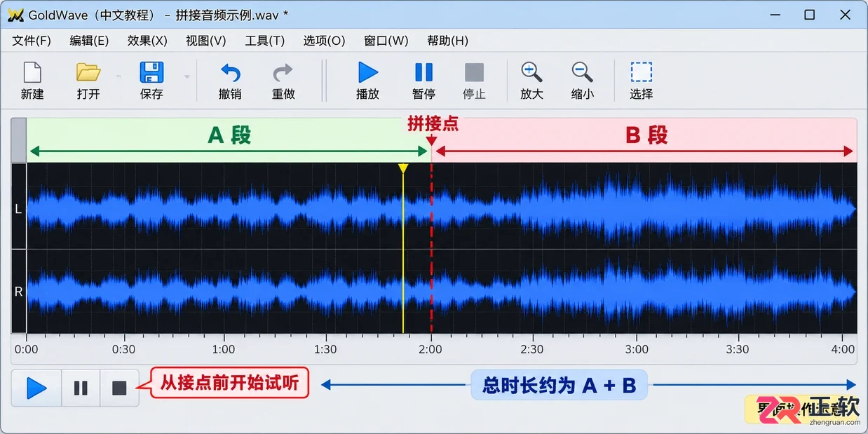Image resolution: width=868 pixels, height=434 pixels.
Task: Click the 0:30 mark on the time ruler
Action: pos(124,349)
